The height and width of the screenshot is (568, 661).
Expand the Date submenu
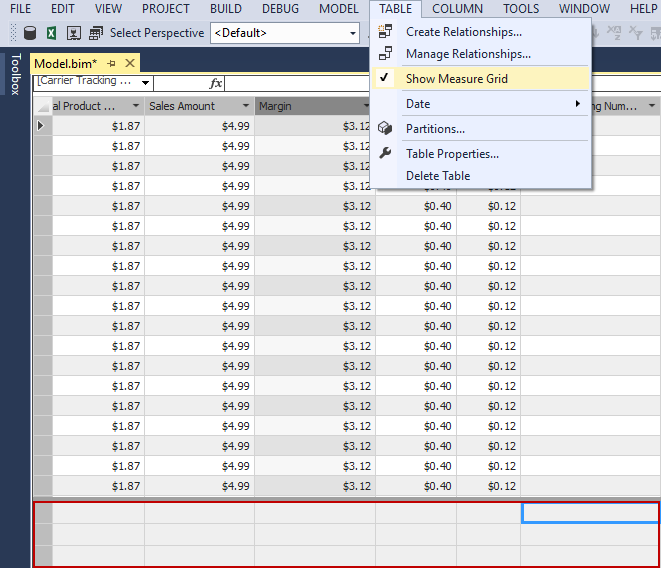point(577,104)
